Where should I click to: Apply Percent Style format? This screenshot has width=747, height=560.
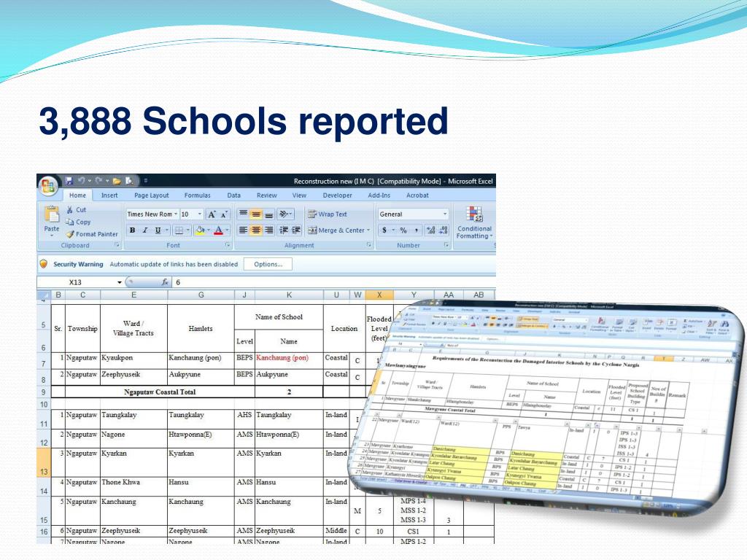403,230
